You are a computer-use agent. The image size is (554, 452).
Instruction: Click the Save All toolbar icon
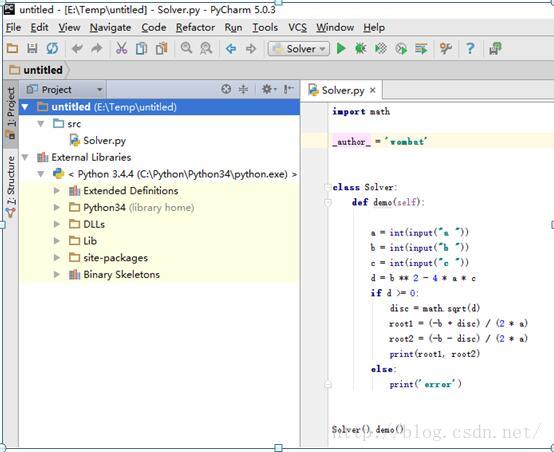32,48
